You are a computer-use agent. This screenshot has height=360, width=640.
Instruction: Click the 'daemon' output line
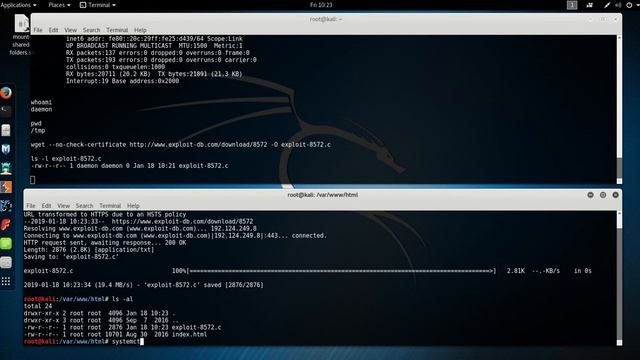pos(41,109)
